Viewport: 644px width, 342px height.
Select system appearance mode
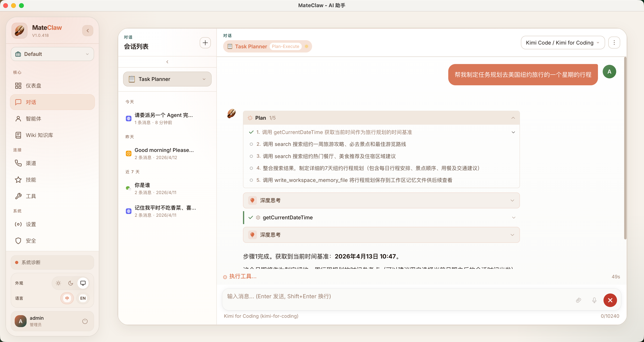click(x=83, y=283)
